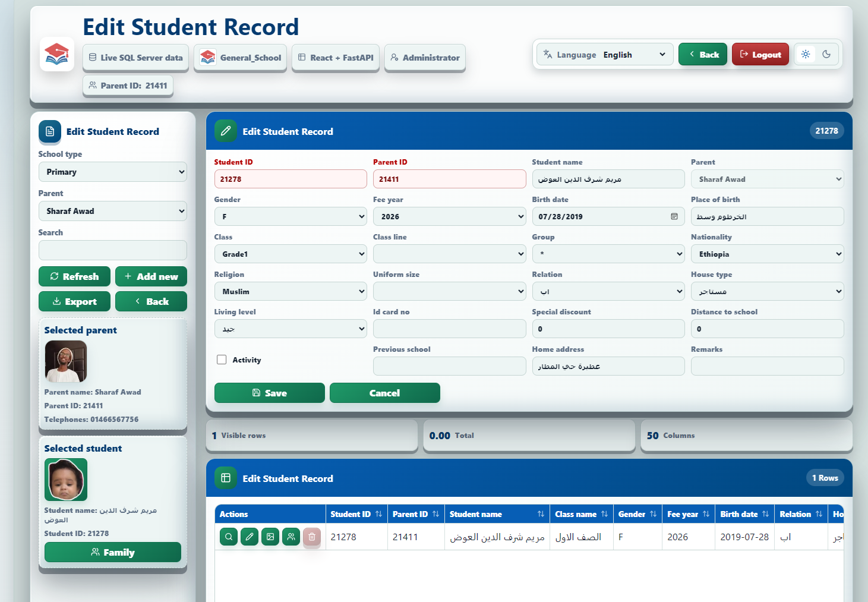Switch to light theme sun icon
The height and width of the screenshot is (602, 868).
click(x=806, y=54)
